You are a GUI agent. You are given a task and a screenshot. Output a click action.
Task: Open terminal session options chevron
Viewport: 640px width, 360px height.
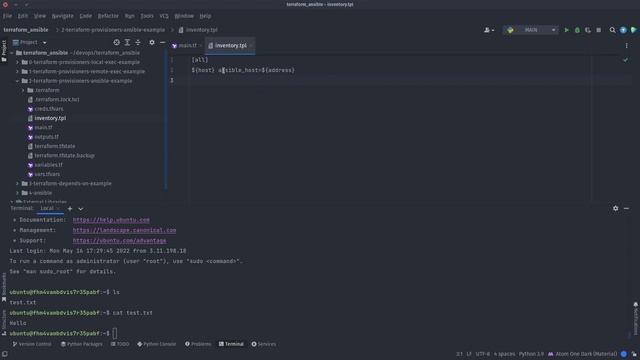80,209
